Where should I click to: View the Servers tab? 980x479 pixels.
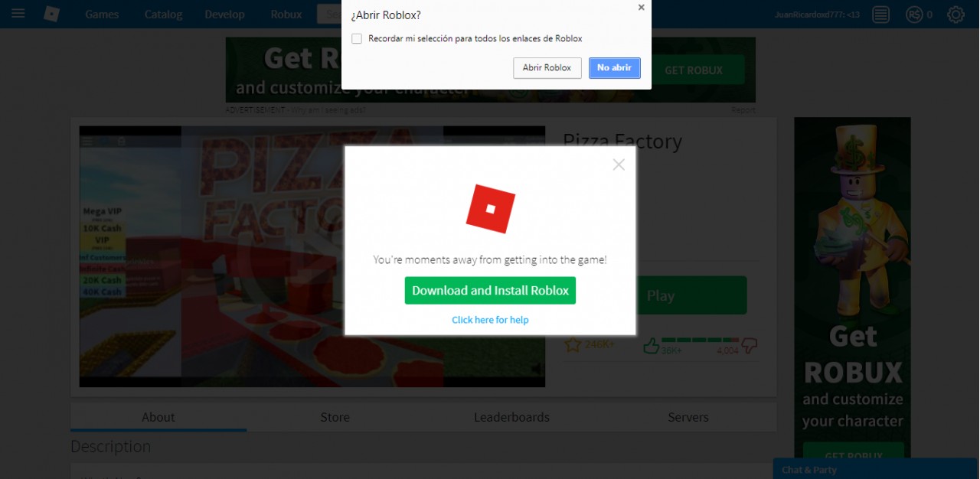[688, 417]
